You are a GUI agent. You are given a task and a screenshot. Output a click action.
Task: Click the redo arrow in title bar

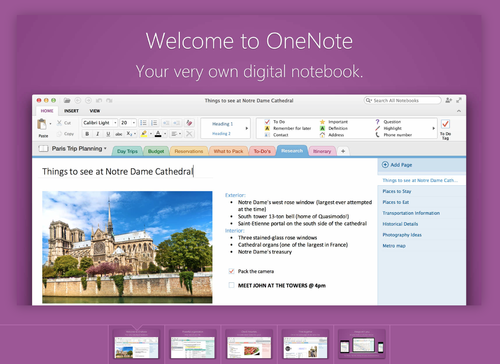[x=109, y=100]
